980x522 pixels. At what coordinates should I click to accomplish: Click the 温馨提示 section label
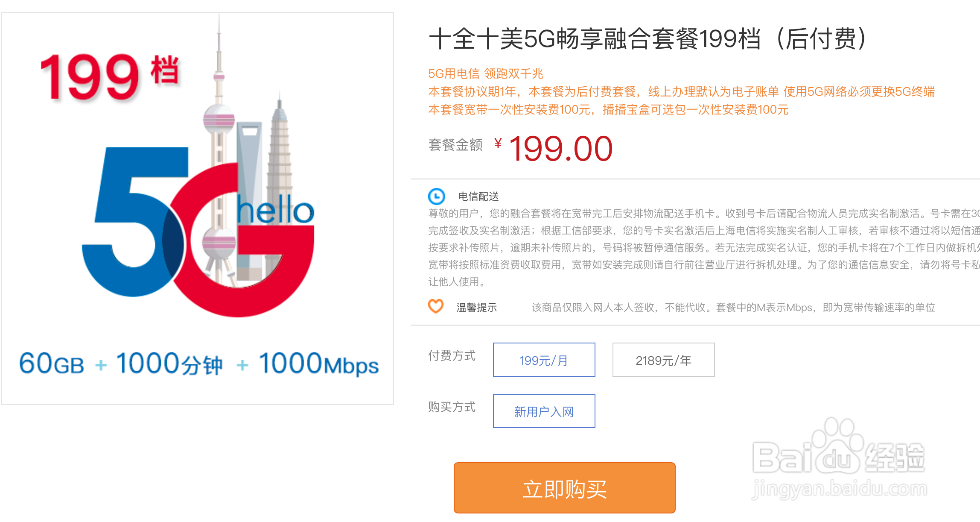click(x=475, y=307)
